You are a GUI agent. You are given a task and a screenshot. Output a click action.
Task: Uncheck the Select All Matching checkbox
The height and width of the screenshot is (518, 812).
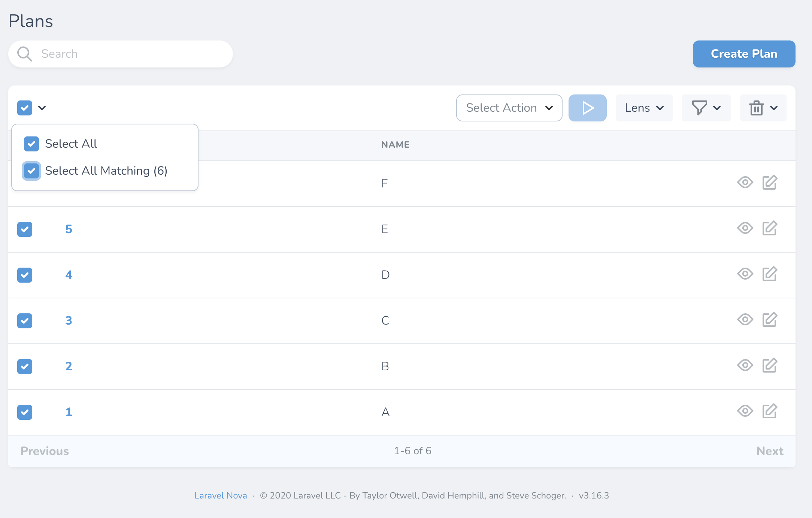[x=31, y=171]
